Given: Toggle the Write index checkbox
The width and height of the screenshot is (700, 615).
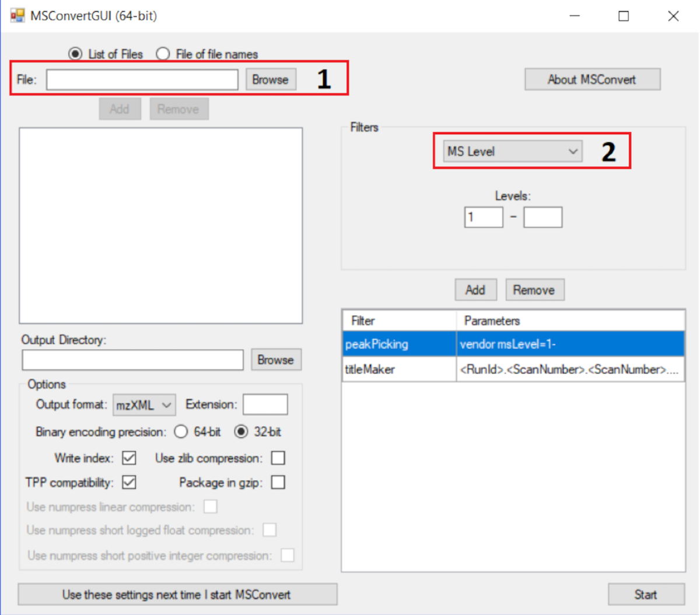Looking at the screenshot, I should (129, 458).
